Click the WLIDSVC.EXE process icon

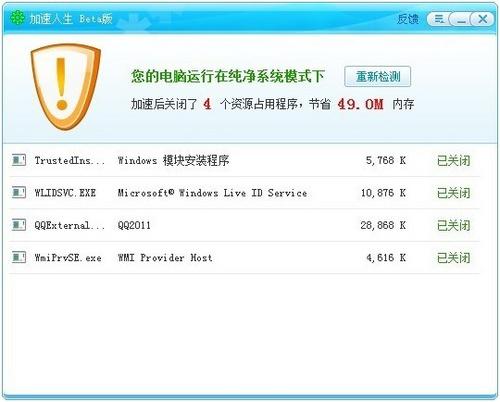[x=19, y=192]
